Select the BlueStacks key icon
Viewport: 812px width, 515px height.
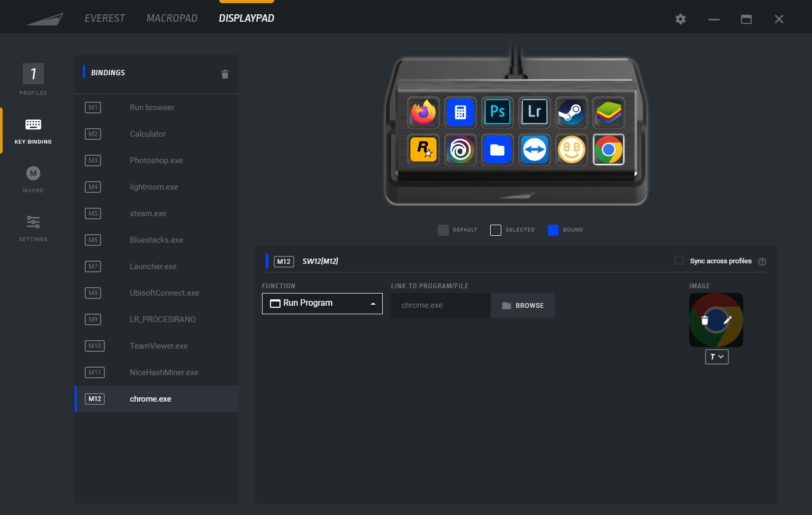tap(609, 112)
